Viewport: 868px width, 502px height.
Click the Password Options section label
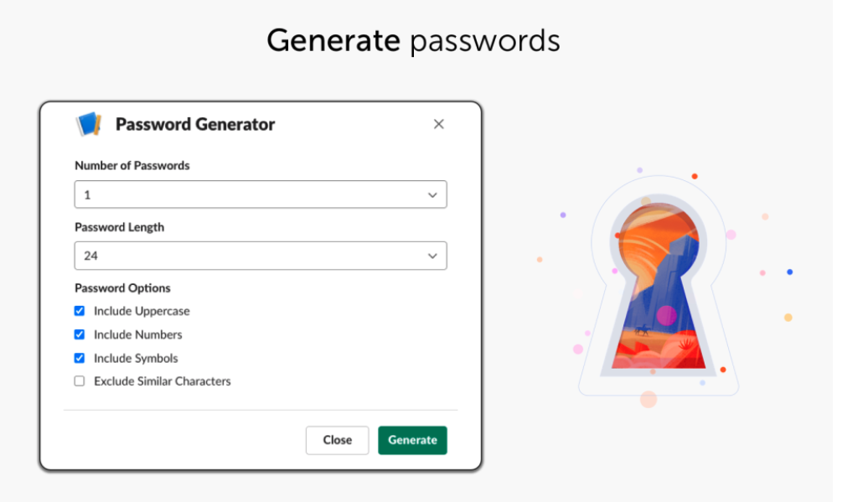pos(122,287)
